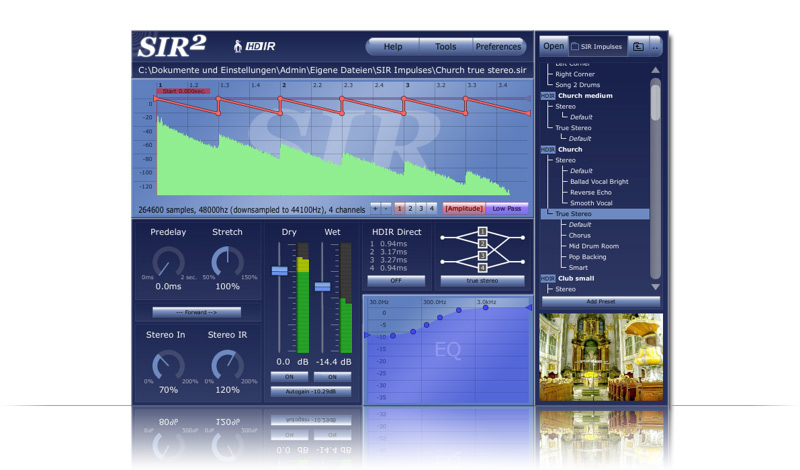Click the Dry level fader handle
Screen dimensions: 800x470
pyautogui.click(x=280, y=270)
